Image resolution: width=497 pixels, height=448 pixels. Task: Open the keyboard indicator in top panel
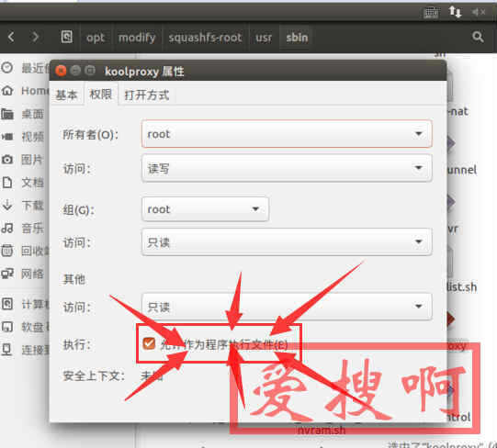432,13
